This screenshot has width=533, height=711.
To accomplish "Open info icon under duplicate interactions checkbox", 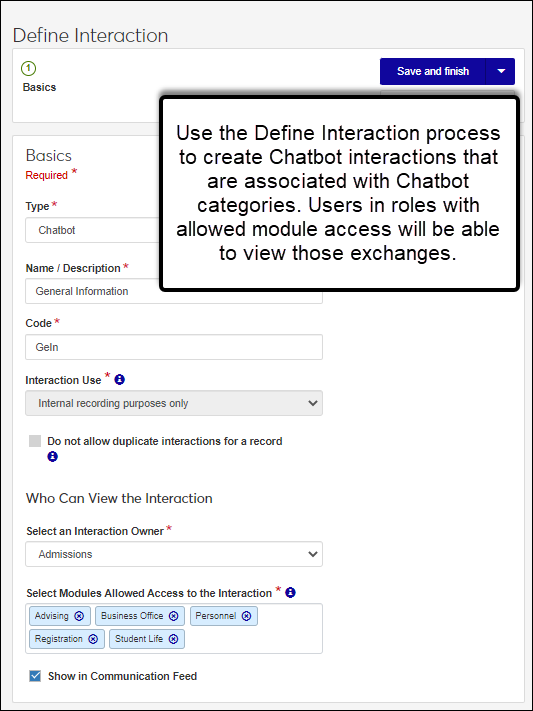I will [x=53, y=456].
